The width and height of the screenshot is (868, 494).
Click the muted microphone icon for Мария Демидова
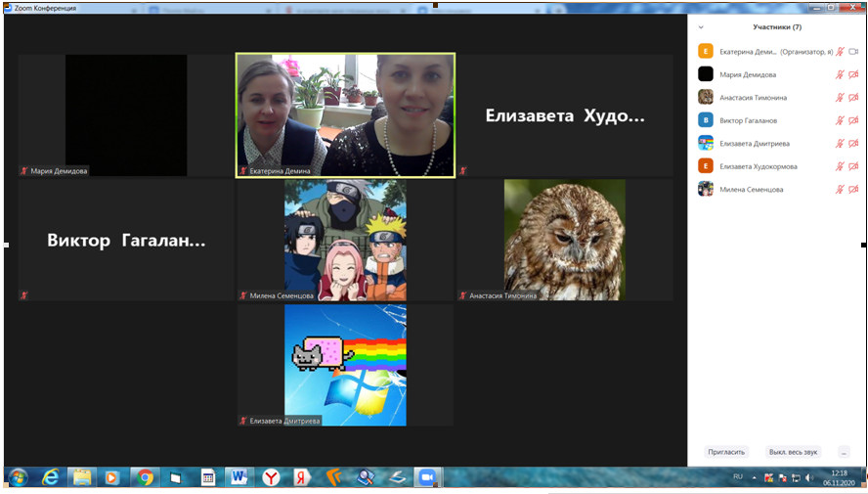[839, 74]
